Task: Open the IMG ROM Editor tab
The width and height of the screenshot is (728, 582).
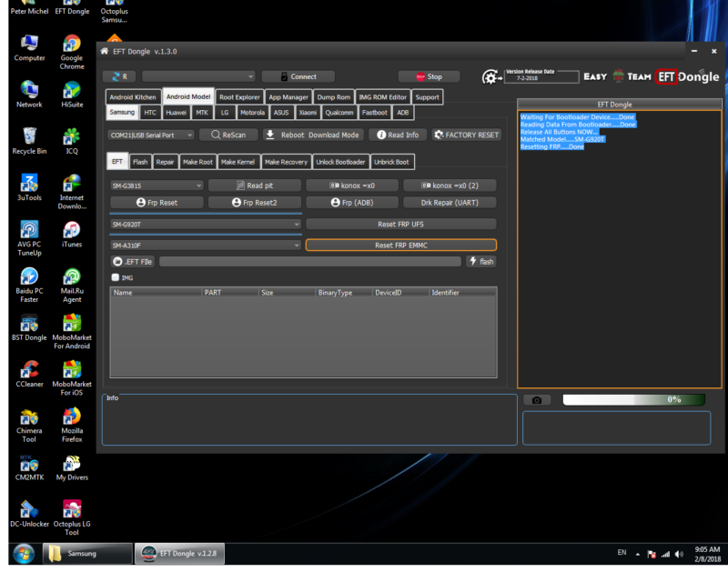Action: click(382, 97)
